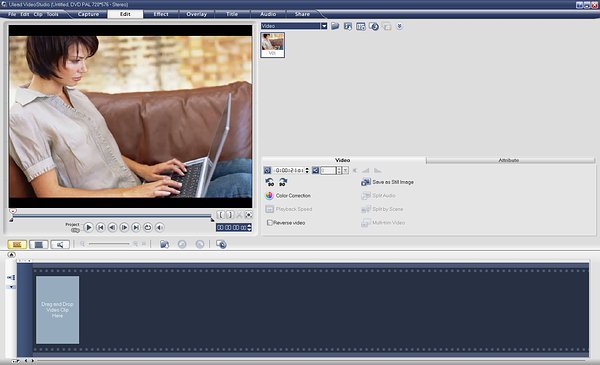The height and width of the screenshot is (365, 600).
Task: Click the Drag and Drop Video Clip placeholder
Action: (x=57, y=310)
